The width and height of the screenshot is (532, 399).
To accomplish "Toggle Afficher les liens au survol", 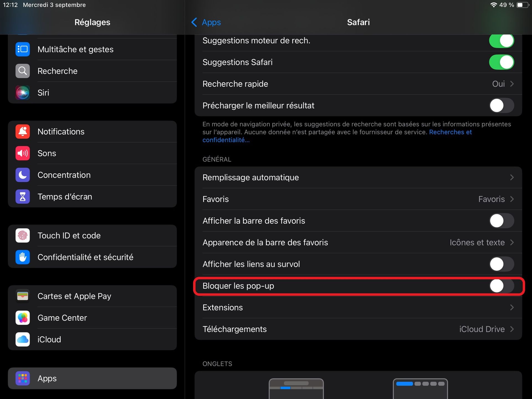I will 502,264.
